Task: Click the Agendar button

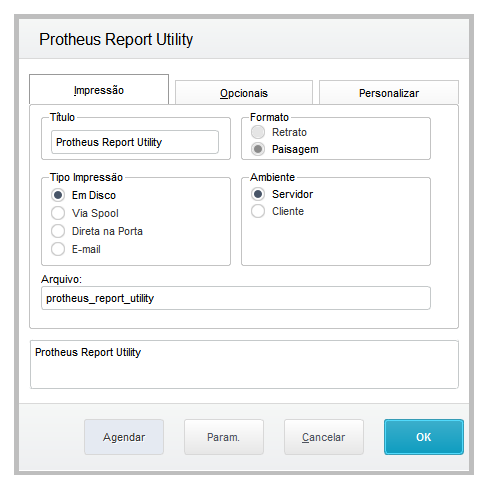Action: (x=124, y=437)
